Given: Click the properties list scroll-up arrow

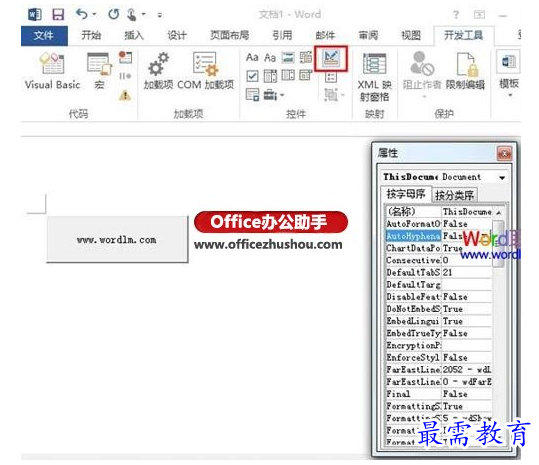Looking at the screenshot, I should tap(499, 213).
